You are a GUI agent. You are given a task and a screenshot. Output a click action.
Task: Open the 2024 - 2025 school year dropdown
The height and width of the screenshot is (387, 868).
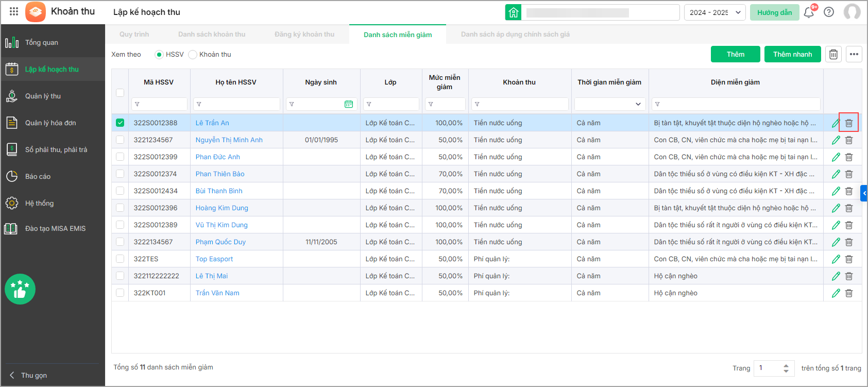pyautogui.click(x=714, y=12)
